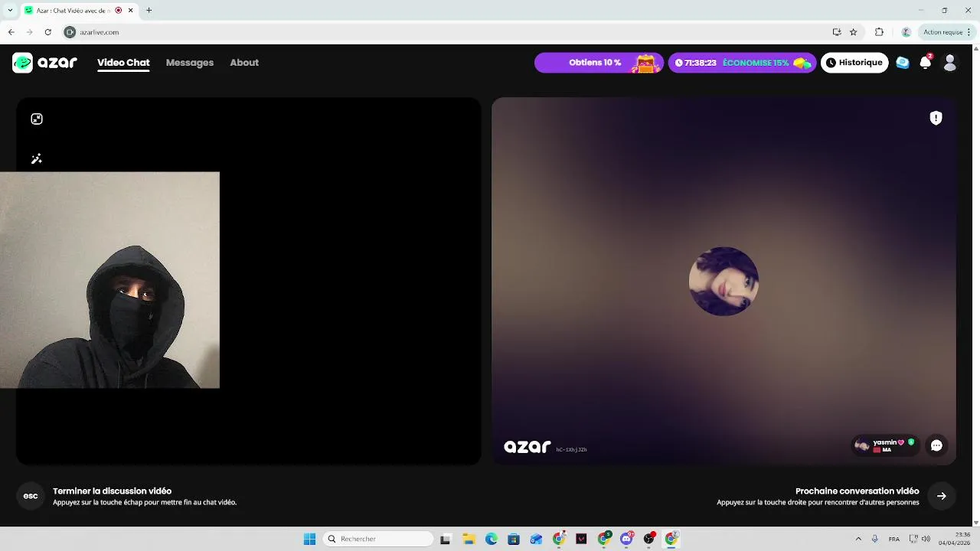Click Prochaine conversation vidéo text
This screenshot has width=980, height=551.
click(857, 491)
